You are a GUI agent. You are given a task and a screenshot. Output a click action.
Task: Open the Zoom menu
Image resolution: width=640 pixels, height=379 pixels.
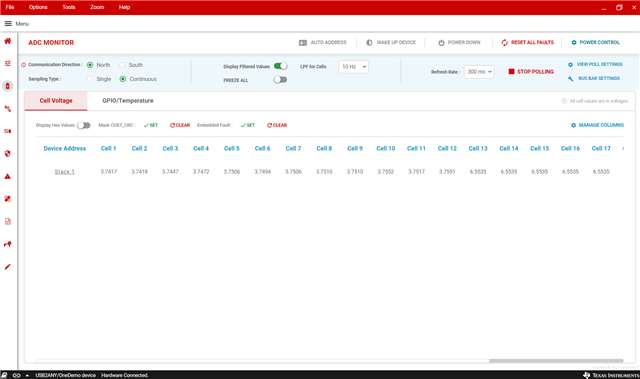(x=97, y=7)
